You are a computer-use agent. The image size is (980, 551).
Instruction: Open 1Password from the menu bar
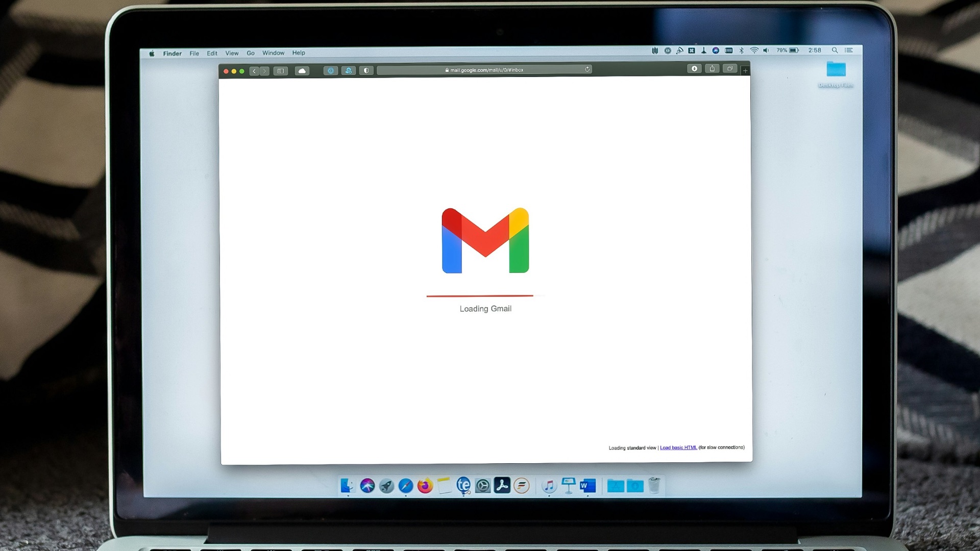pos(668,51)
